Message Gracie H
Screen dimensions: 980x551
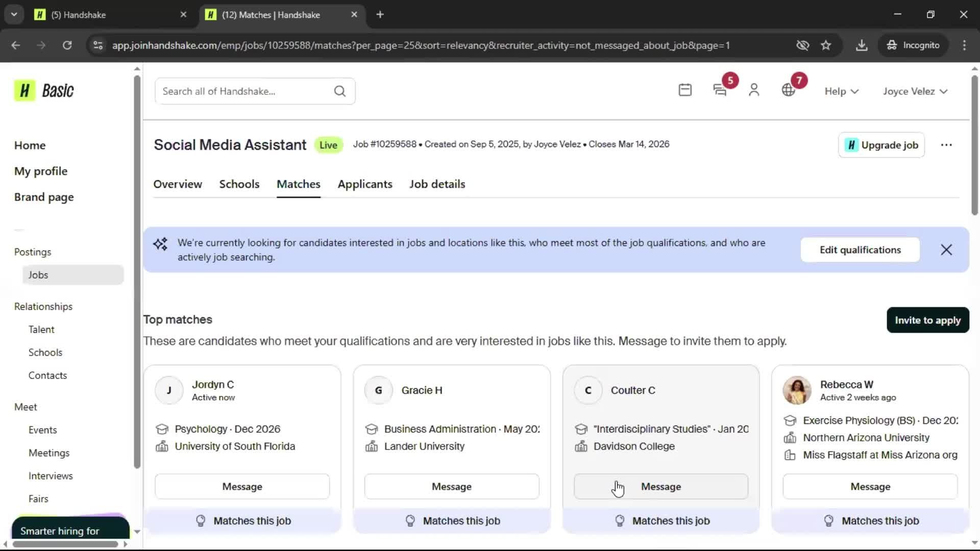tap(451, 486)
